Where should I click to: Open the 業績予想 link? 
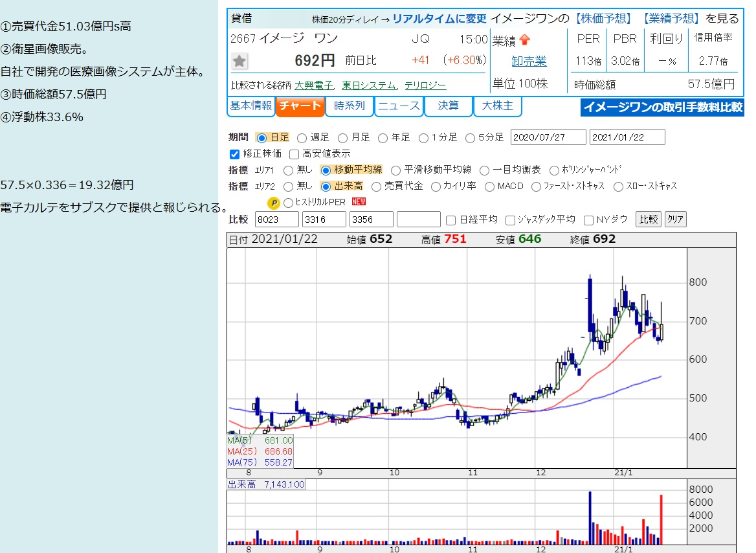(671, 18)
